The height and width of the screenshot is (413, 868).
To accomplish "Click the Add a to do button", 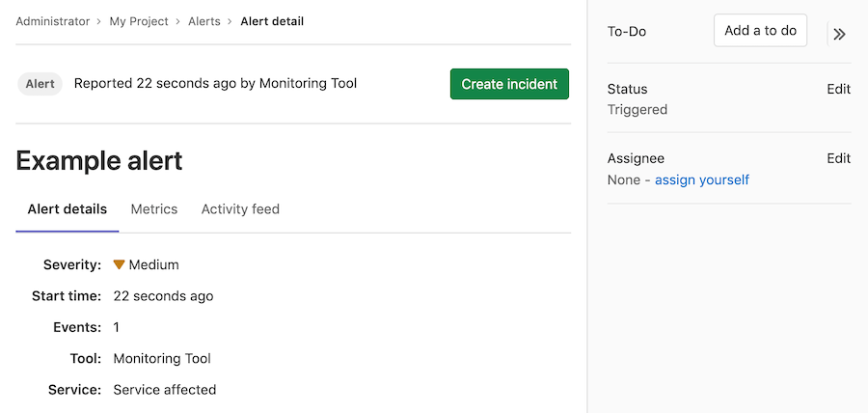I will point(760,31).
